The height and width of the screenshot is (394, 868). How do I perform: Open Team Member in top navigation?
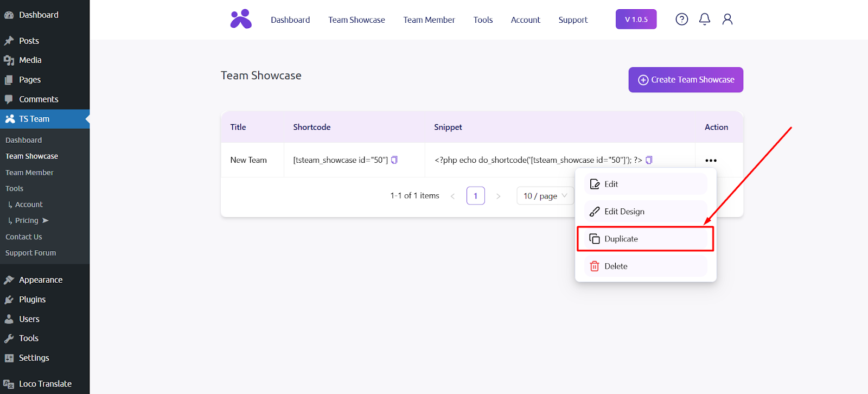coord(429,20)
